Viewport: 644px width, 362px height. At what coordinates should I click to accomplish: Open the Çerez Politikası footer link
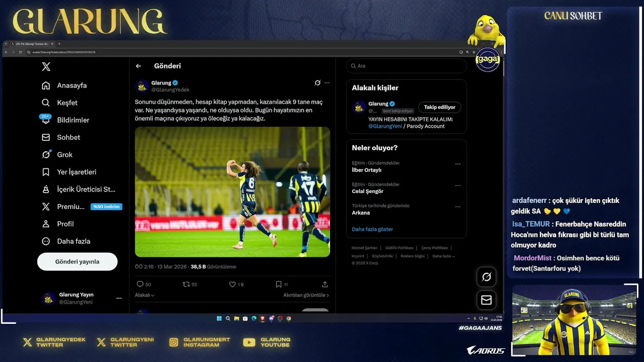coord(435,248)
